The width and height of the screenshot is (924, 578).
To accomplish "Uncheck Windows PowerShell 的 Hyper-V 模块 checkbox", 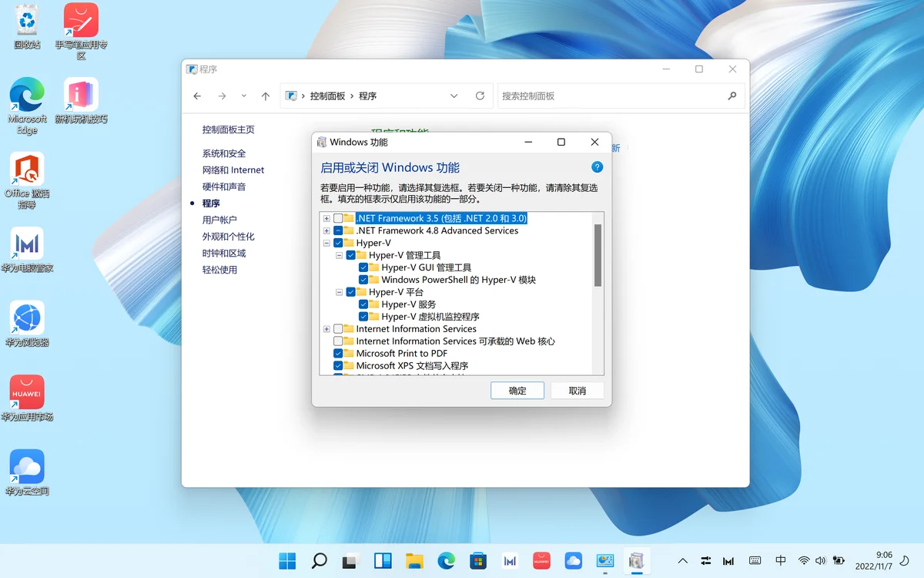I will point(363,280).
